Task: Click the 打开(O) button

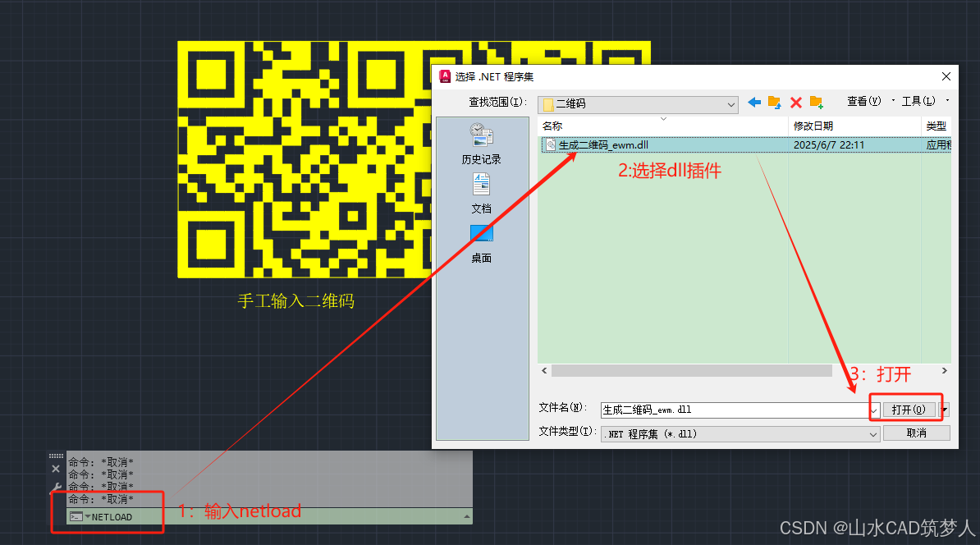Action: tap(908, 410)
